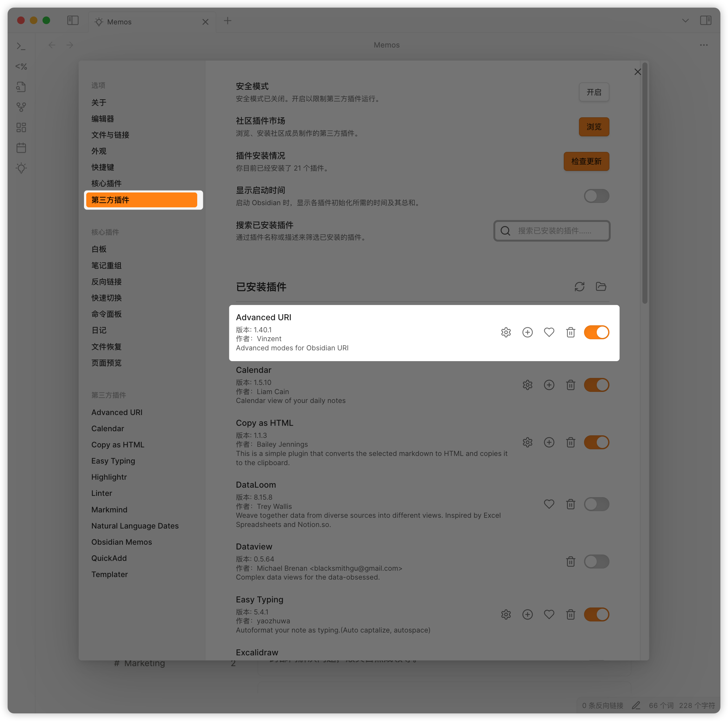Open Linter plugin settings in sidebar
Image resolution: width=728 pixels, height=721 pixels.
point(141,493)
